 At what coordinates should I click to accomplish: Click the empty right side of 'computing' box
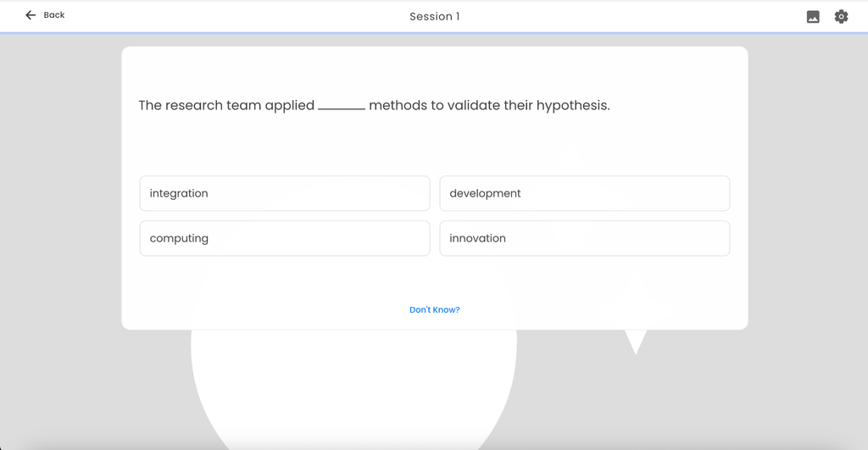320,238
